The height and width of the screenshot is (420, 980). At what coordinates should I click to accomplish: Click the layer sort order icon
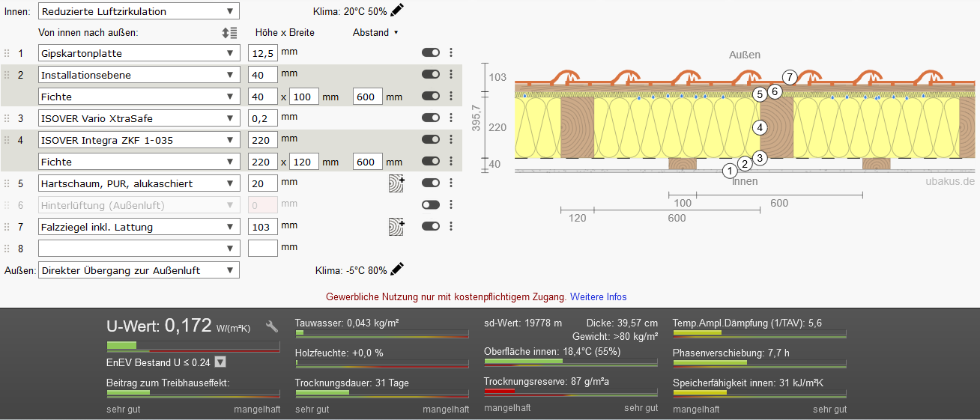click(229, 33)
